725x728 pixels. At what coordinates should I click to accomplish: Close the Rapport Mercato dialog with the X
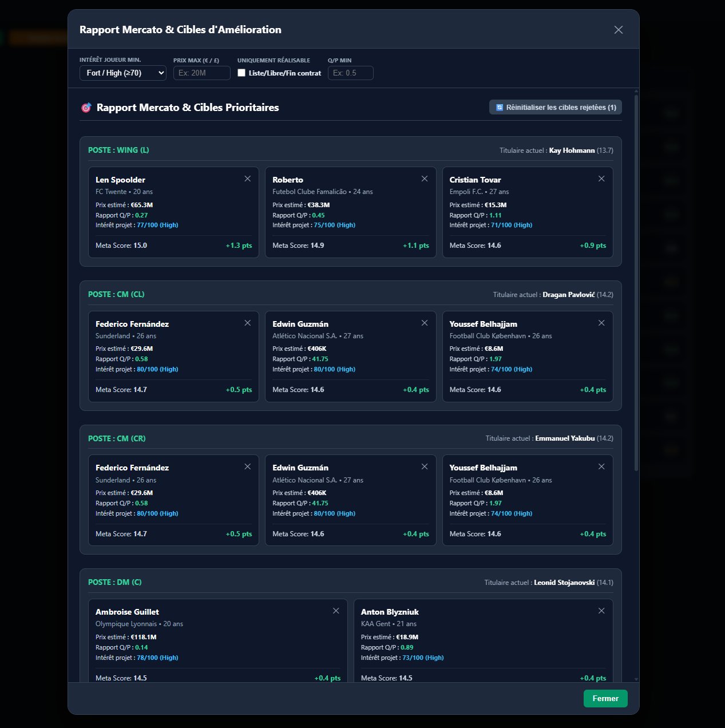[x=619, y=30]
